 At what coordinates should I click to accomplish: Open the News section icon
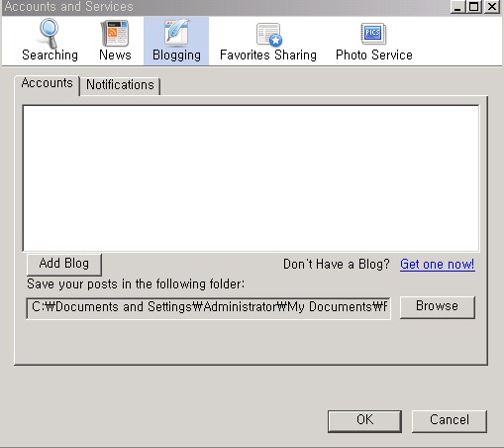tap(115, 41)
